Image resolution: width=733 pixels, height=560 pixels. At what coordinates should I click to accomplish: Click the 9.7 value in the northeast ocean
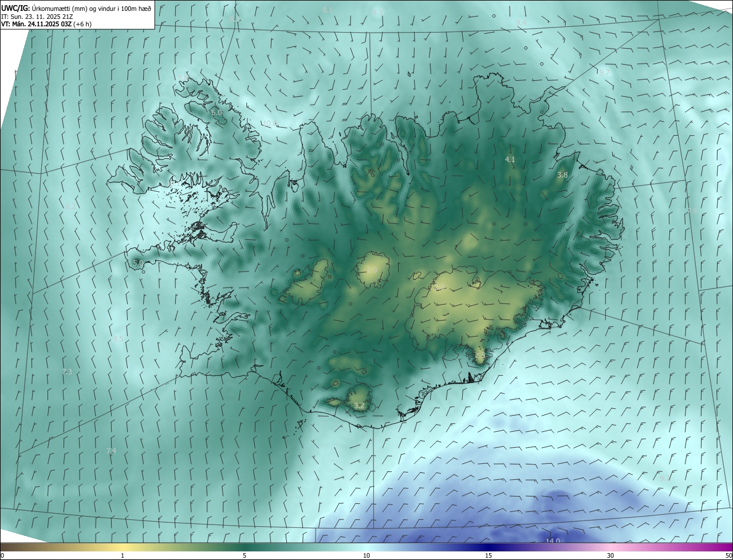(604, 72)
